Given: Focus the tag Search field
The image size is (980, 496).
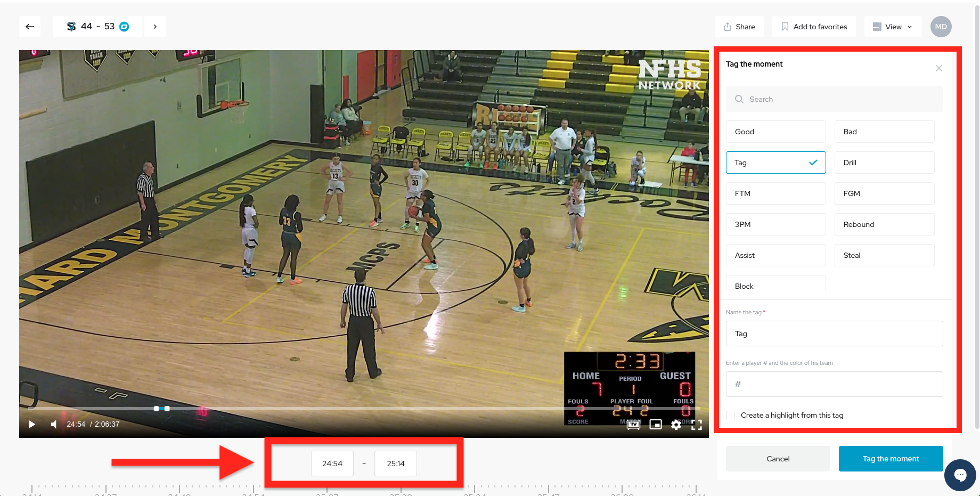Looking at the screenshot, I should 834,99.
